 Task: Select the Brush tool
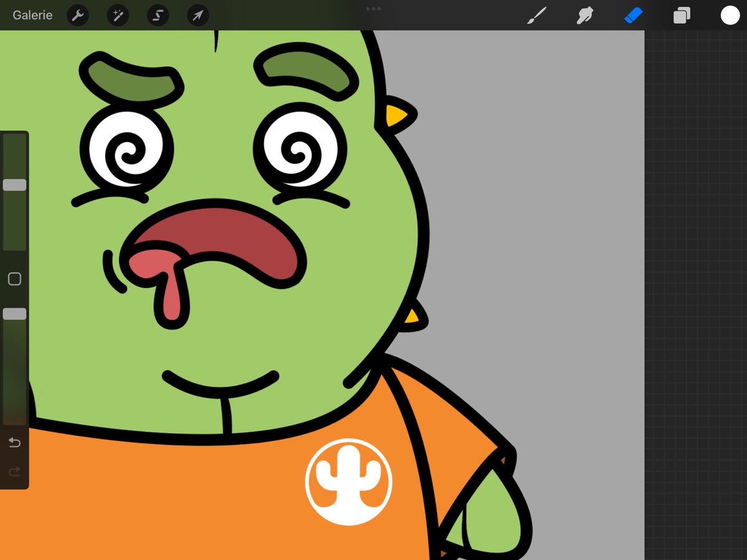coord(537,16)
